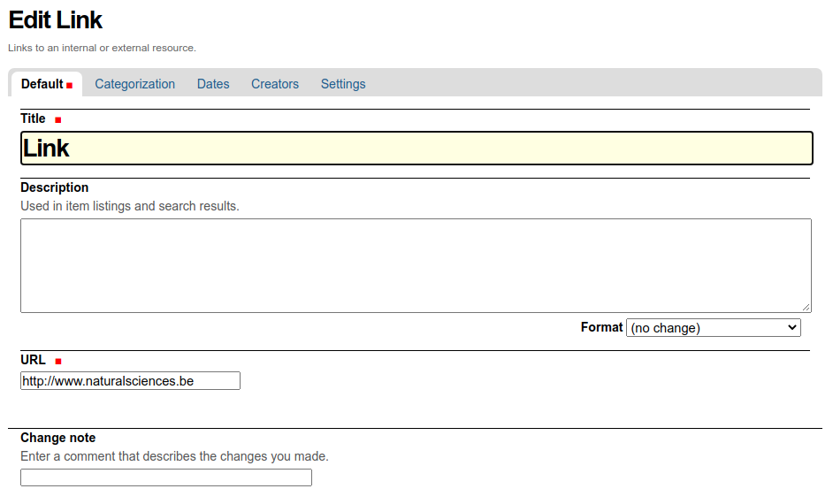
Task: Click the red required marker beside URL
Action: [x=58, y=361]
